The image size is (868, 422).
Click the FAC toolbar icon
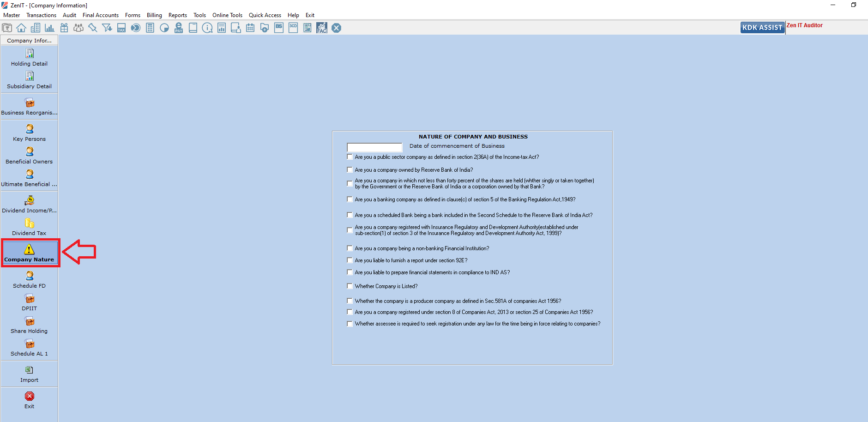(322, 28)
